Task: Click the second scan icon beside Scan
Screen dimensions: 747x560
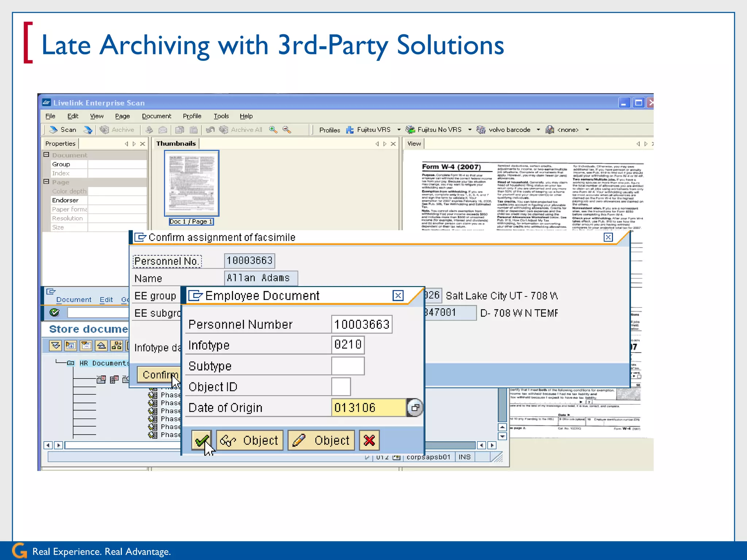Action: click(x=88, y=130)
